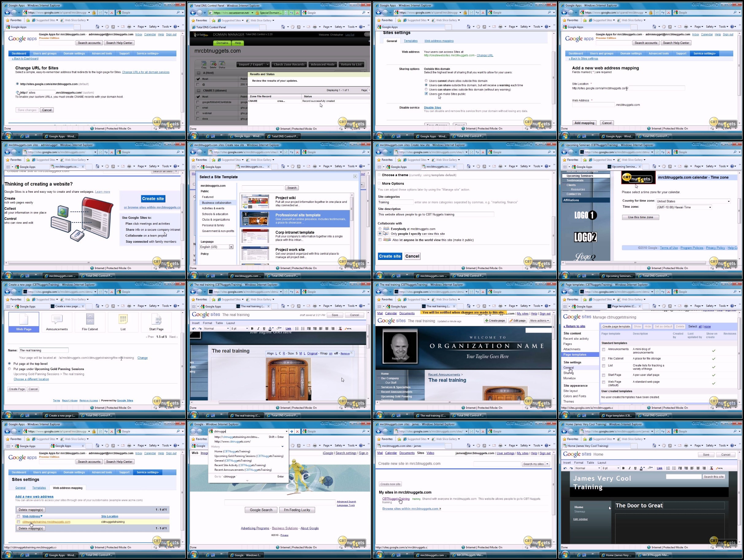Insert numbered list in 'The real training' editor
The image size is (744, 560).
click(x=297, y=329)
